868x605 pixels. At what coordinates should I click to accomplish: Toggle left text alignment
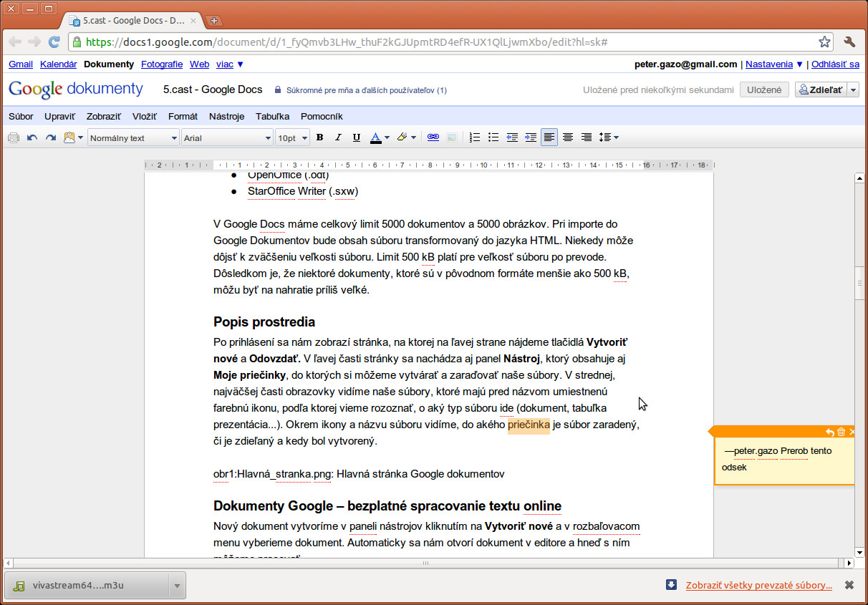[549, 137]
